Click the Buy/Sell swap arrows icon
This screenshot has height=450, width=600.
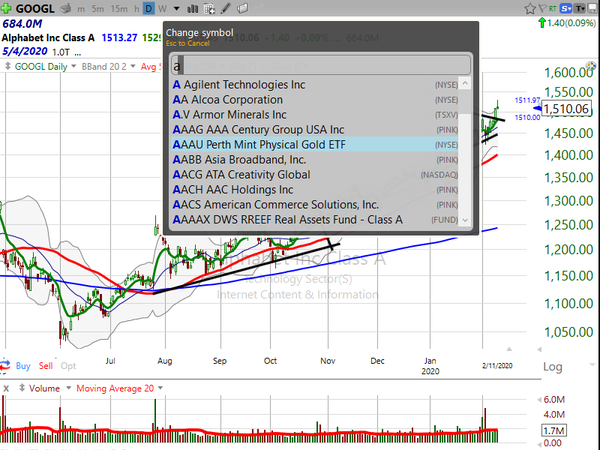click(5, 365)
